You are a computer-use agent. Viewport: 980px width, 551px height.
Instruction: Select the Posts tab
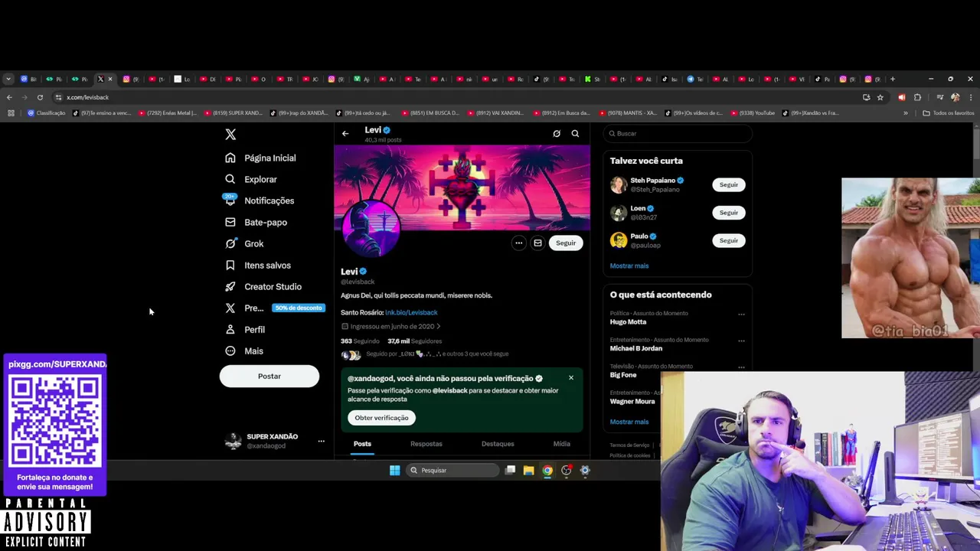click(x=362, y=444)
